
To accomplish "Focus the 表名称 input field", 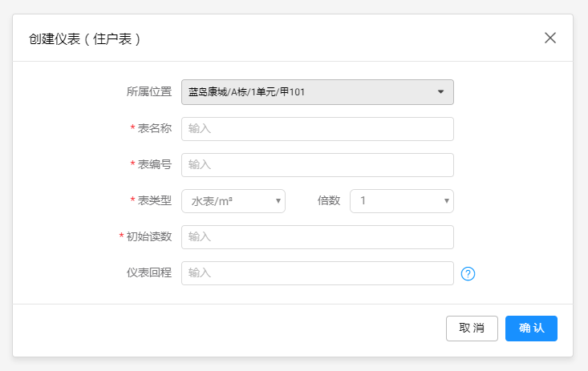I will click(318, 129).
